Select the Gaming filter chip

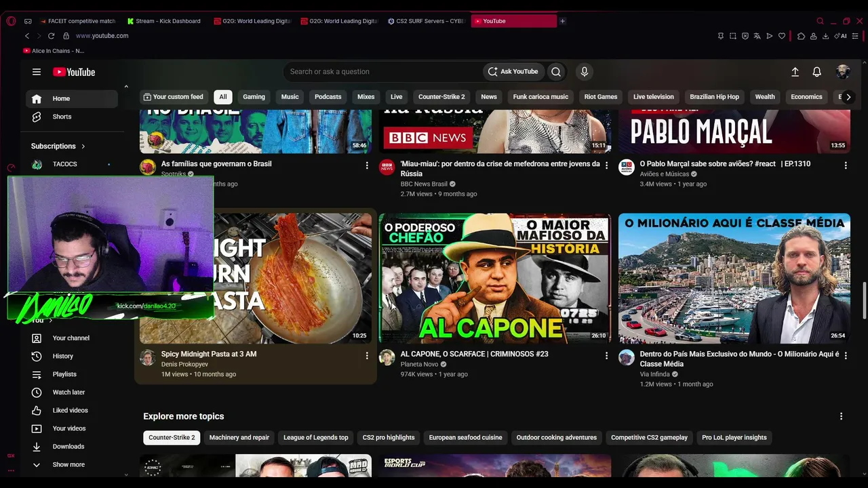click(254, 97)
